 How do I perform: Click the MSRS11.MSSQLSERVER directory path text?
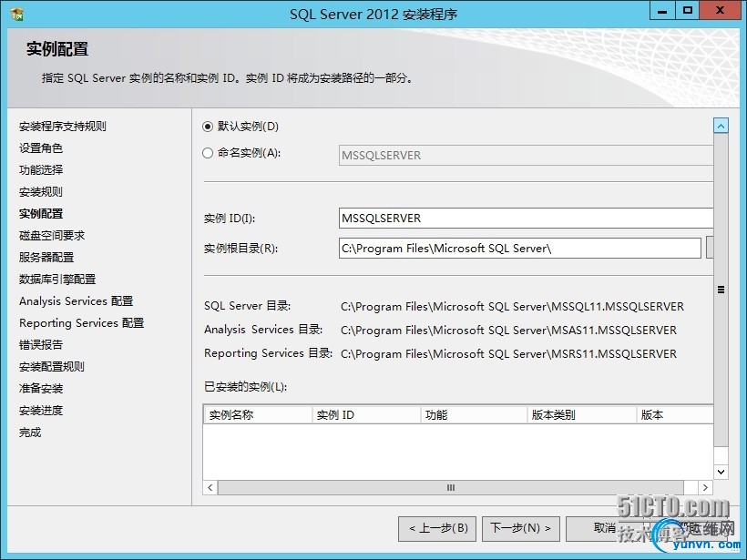[509, 354]
